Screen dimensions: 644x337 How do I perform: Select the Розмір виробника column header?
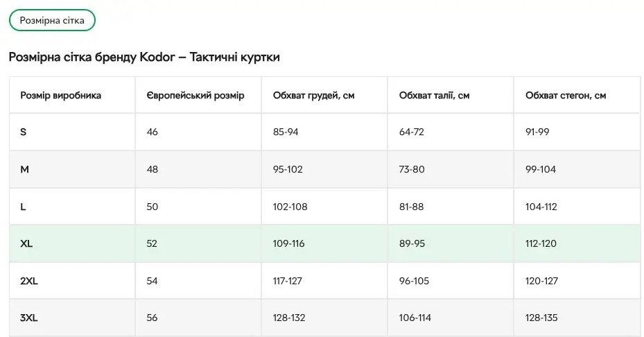(61, 95)
